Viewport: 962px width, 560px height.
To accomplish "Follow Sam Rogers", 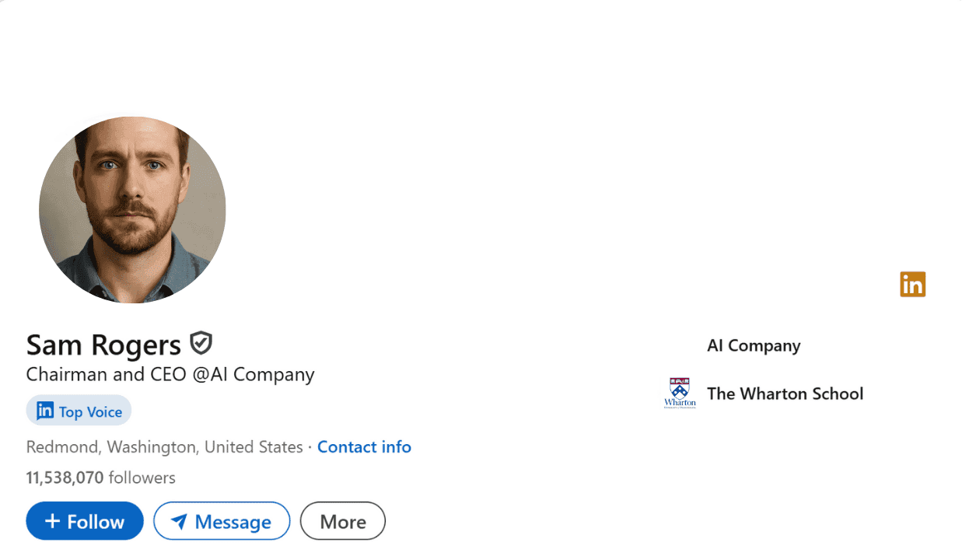I will coord(85,520).
